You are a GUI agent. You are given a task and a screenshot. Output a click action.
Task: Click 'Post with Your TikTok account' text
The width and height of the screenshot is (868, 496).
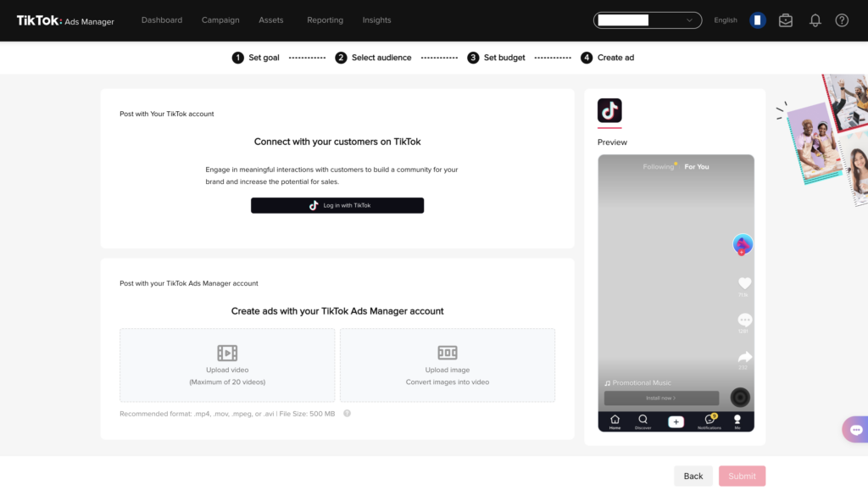(167, 114)
